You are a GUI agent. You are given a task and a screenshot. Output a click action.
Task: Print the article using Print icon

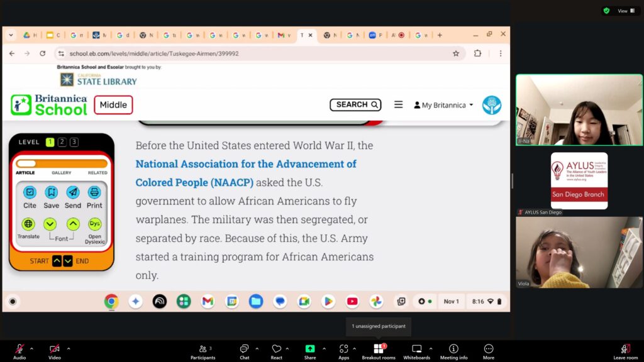click(x=94, y=192)
